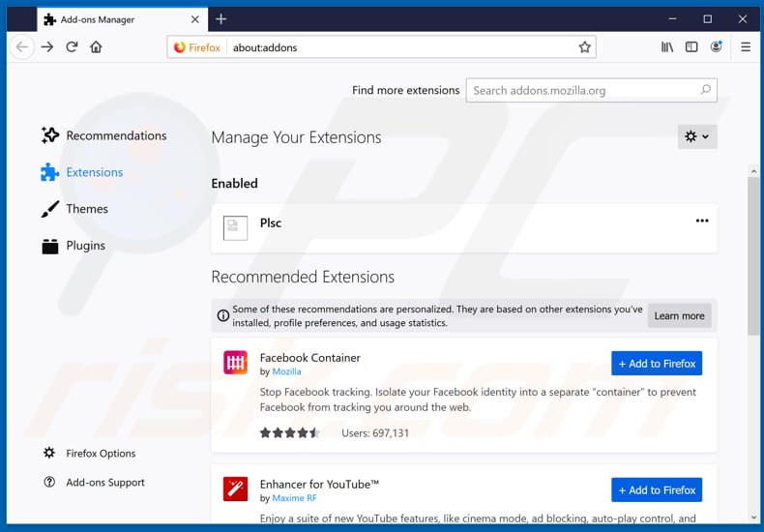Screen dimensions: 764x532
Task: Click the Search addons.mozilla.org field
Action: pyautogui.click(x=591, y=90)
